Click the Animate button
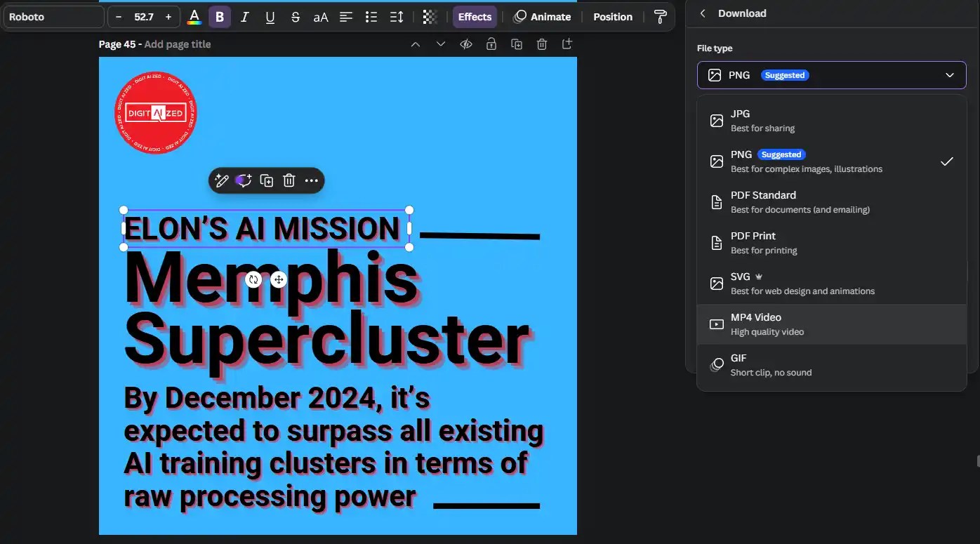The height and width of the screenshot is (544, 980). point(543,16)
